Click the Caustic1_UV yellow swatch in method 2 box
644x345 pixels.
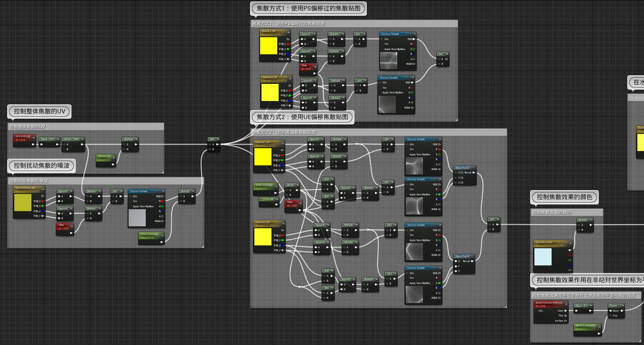[263, 157]
